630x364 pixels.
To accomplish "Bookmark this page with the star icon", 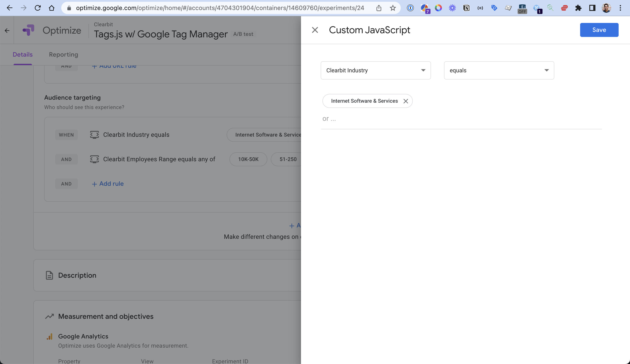I will click(393, 8).
